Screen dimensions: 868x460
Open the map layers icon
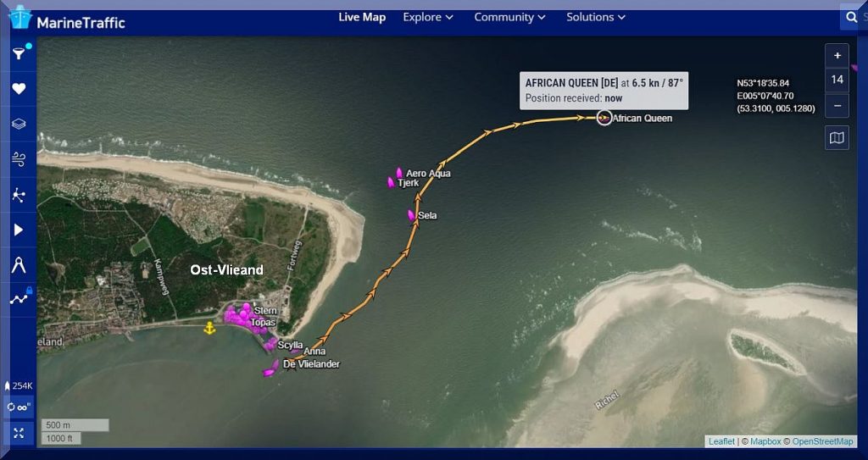(x=19, y=124)
